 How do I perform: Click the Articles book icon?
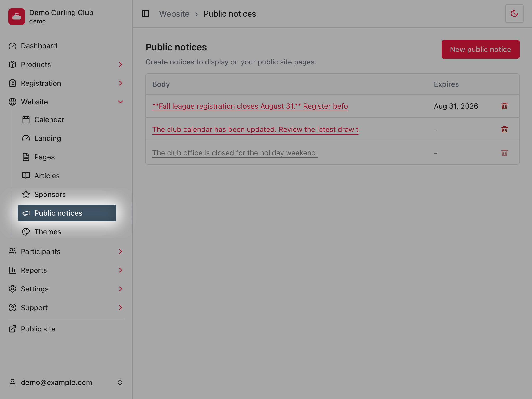(26, 176)
